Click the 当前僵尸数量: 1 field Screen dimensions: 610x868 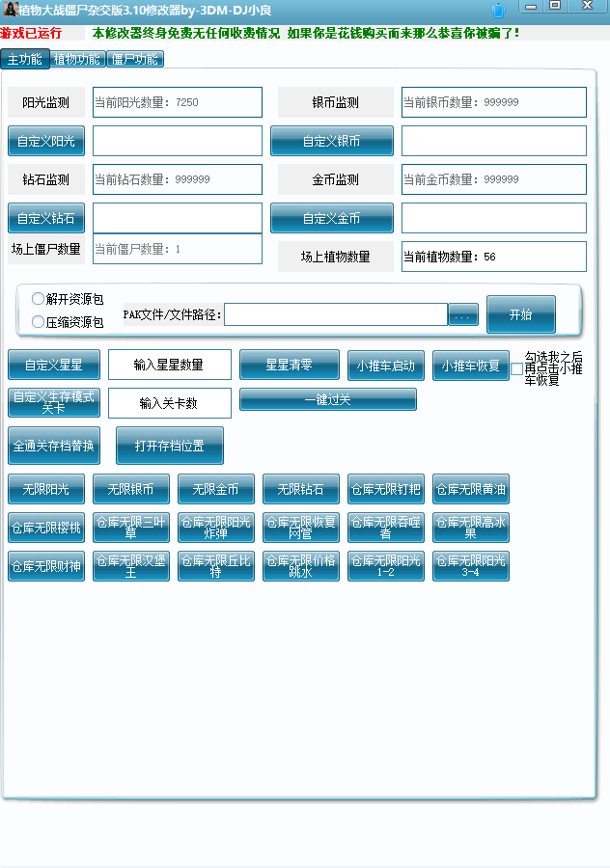178,249
